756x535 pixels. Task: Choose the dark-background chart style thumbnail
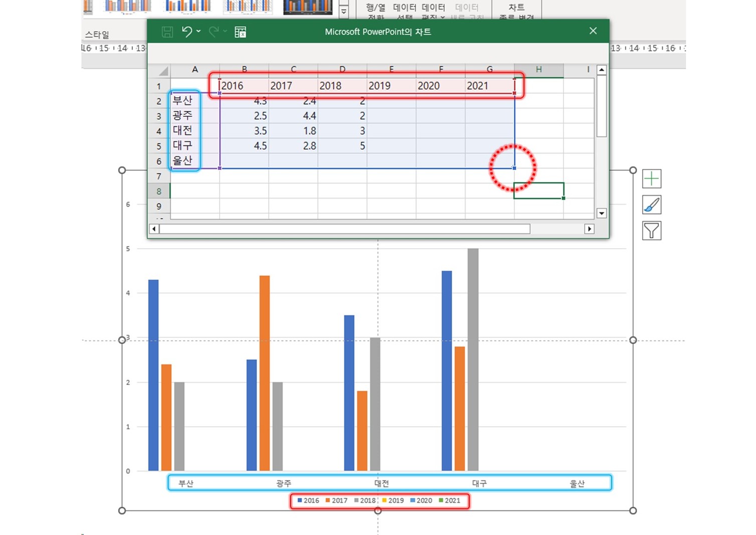click(308, 7)
